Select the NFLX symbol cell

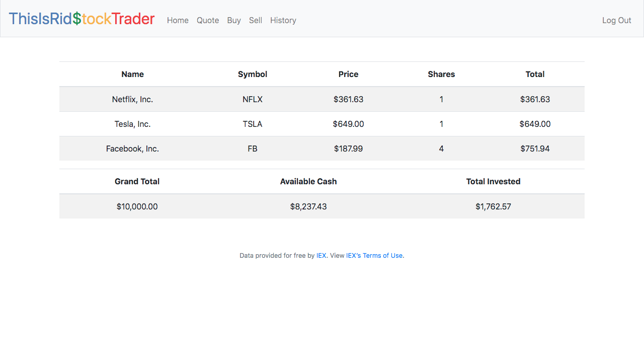(x=253, y=99)
